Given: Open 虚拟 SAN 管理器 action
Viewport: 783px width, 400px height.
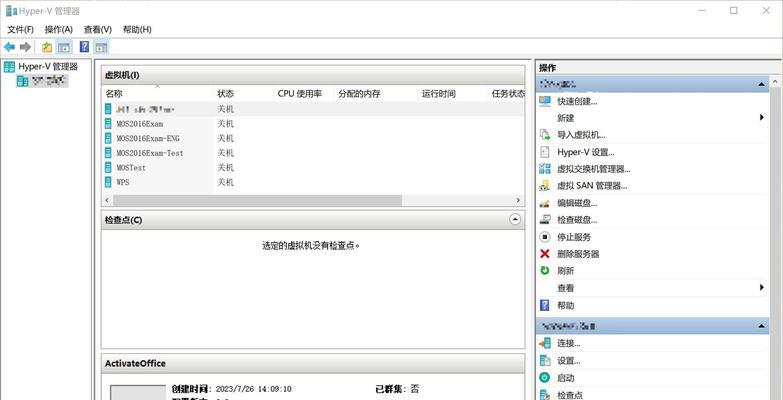Looking at the screenshot, I should (592, 186).
